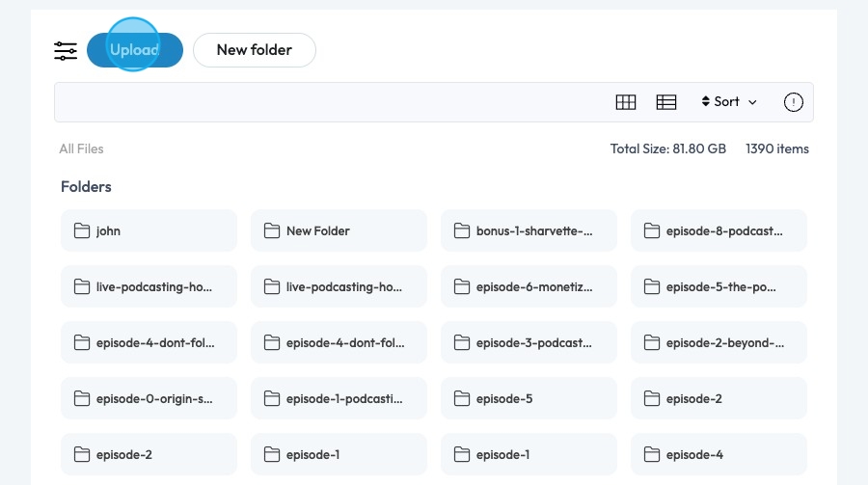Open the episode-3-podcast folder
Screen dimensions: 868x485
tap(529, 343)
